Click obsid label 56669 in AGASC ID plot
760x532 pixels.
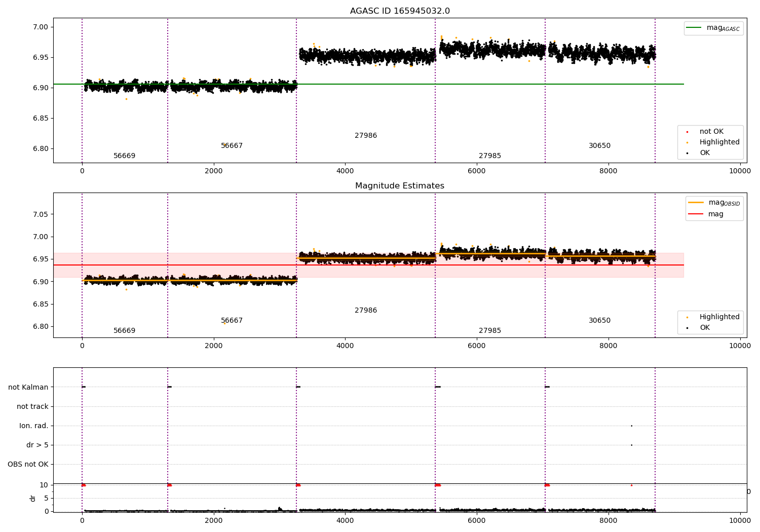[x=125, y=156]
